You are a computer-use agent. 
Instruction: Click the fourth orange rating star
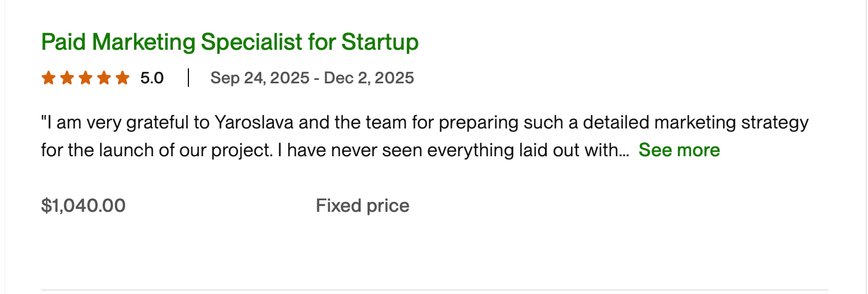pos(104,78)
